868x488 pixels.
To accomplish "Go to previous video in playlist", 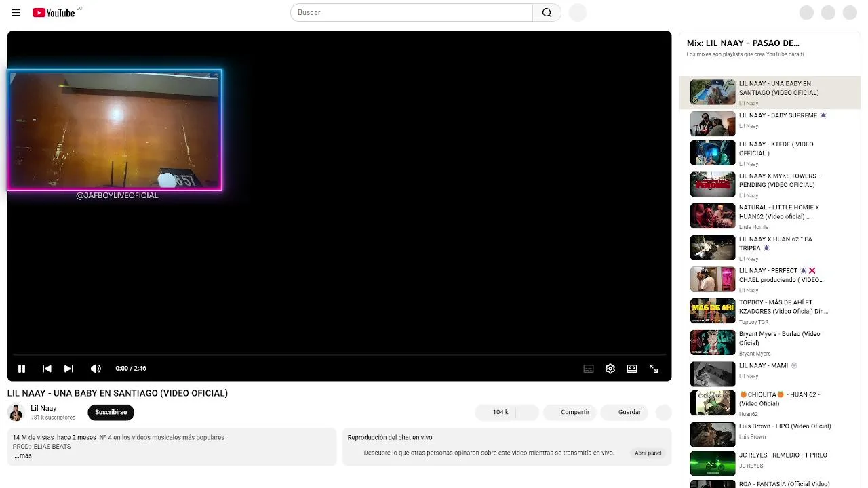I will pos(47,369).
